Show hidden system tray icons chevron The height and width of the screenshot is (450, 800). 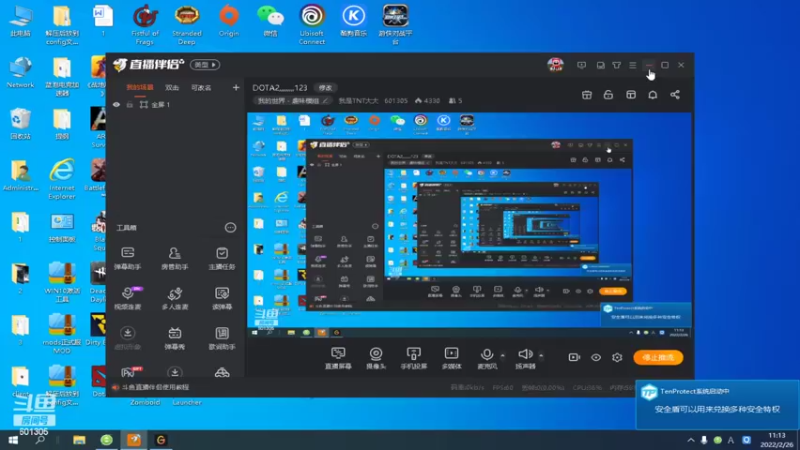(x=691, y=440)
